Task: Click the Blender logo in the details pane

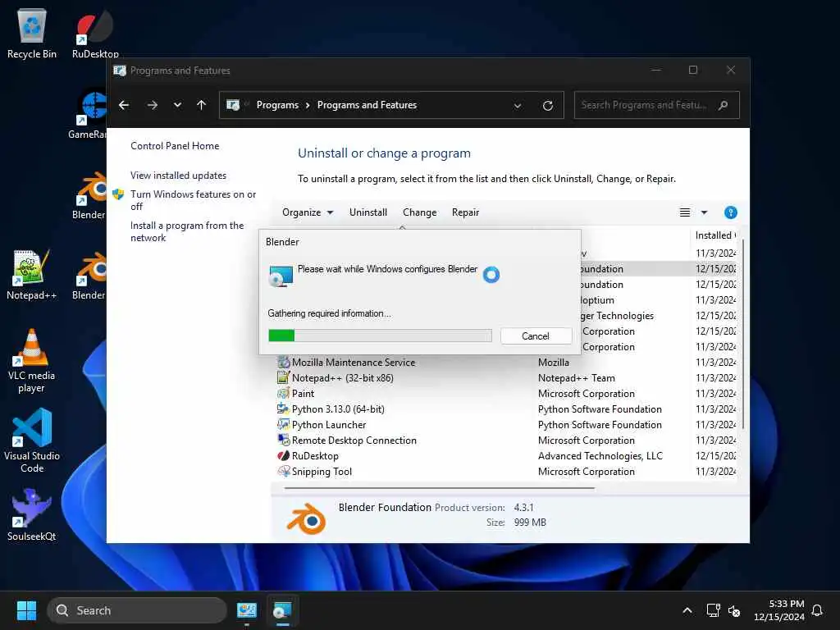Action: tap(306, 518)
